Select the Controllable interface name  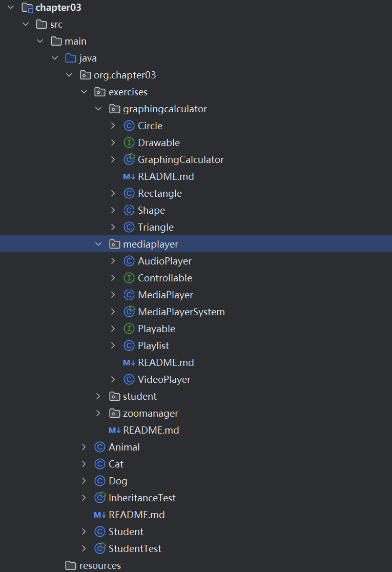coord(165,278)
